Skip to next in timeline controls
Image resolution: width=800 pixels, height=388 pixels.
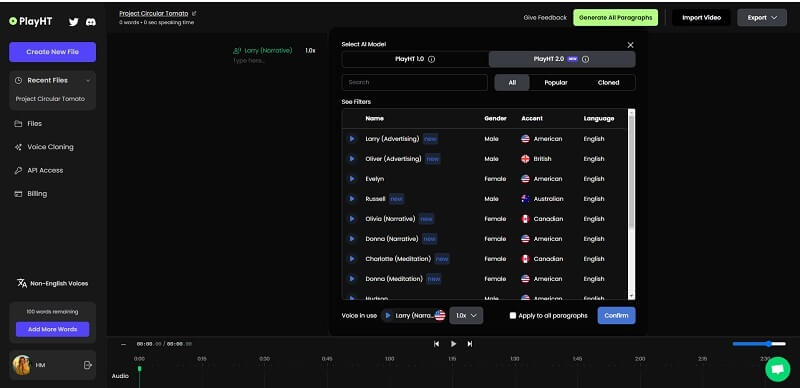click(470, 344)
